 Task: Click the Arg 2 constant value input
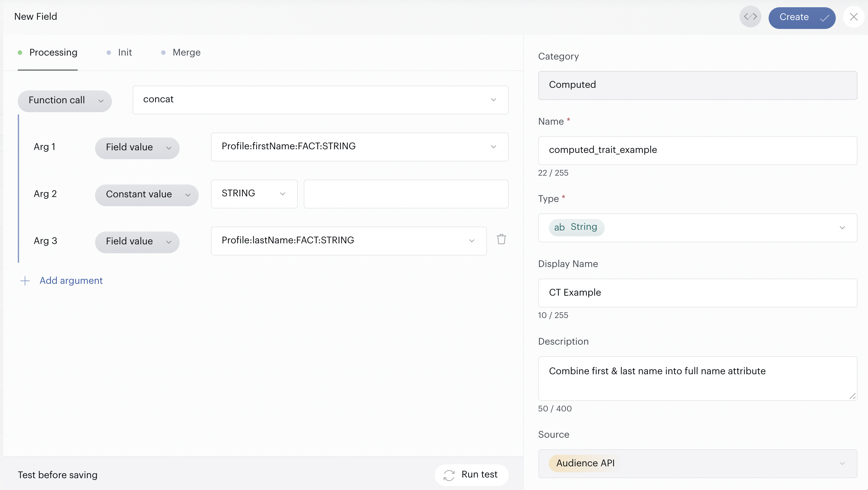pyautogui.click(x=406, y=194)
